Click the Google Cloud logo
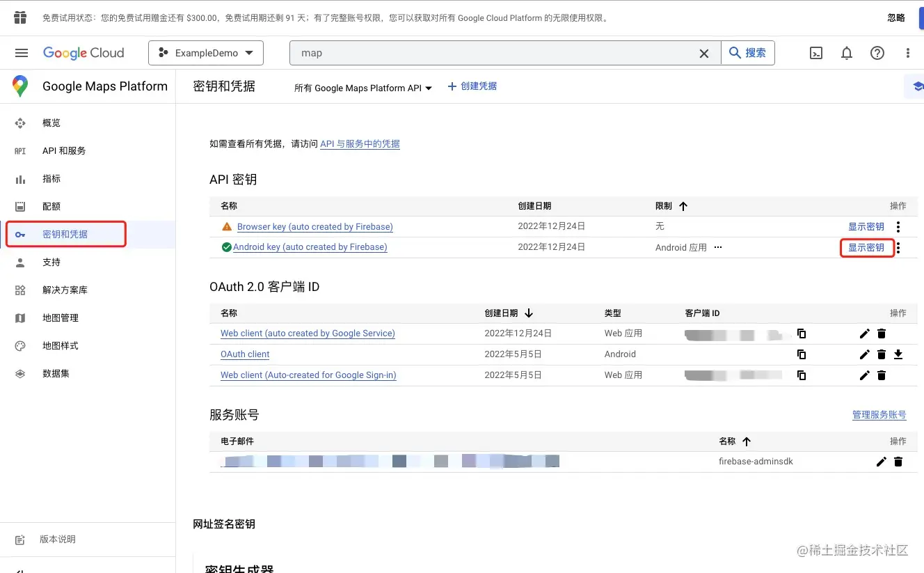Screen dimensions: 924x573 tap(83, 53)
